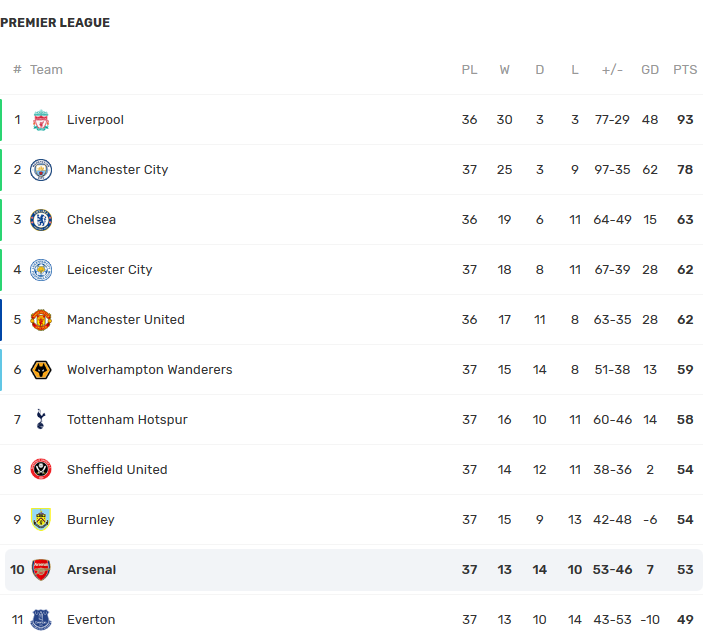Click the Team column header
Image resolution: width=703 pixels, height=643 pixels.
click(46, 70)
